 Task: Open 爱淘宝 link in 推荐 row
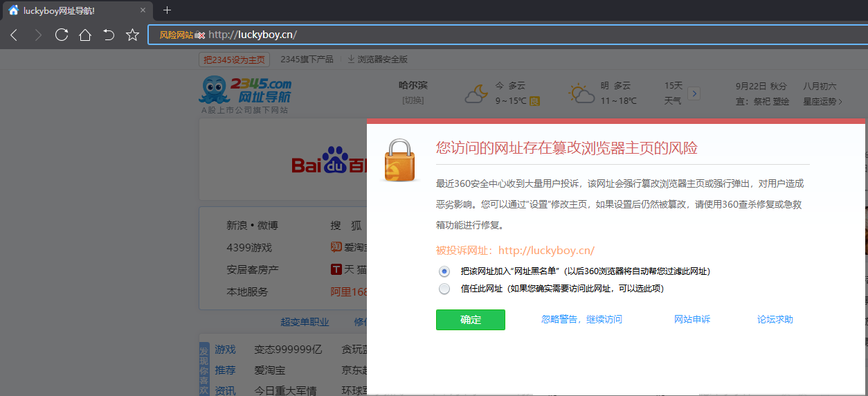270,370
